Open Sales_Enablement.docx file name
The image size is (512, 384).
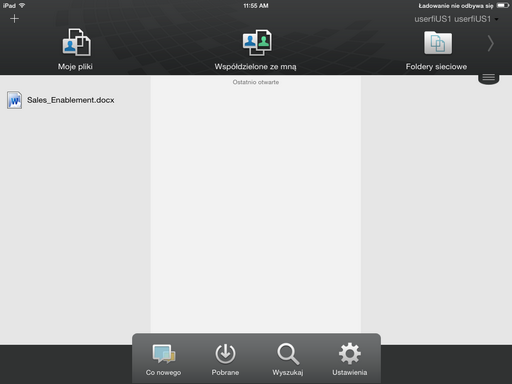pyautogui.click(x=71, y=100)
